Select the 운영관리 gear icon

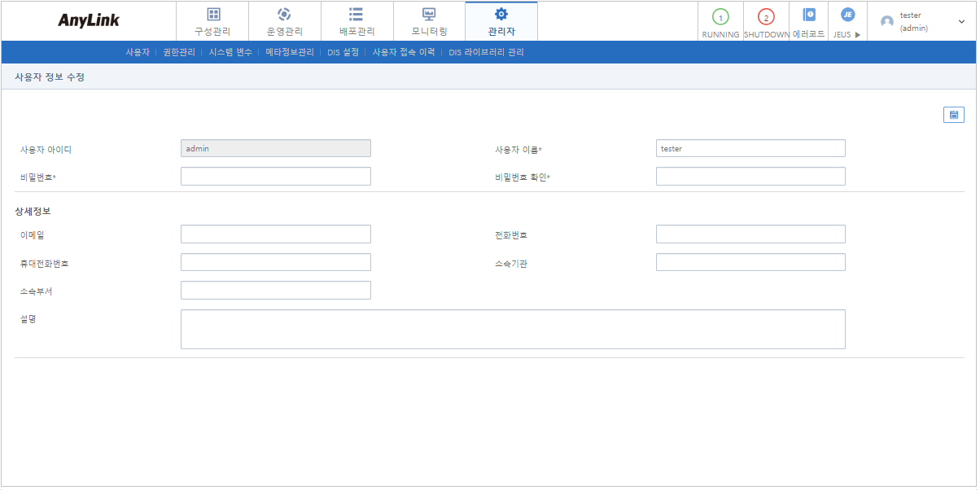coord(285,14)
